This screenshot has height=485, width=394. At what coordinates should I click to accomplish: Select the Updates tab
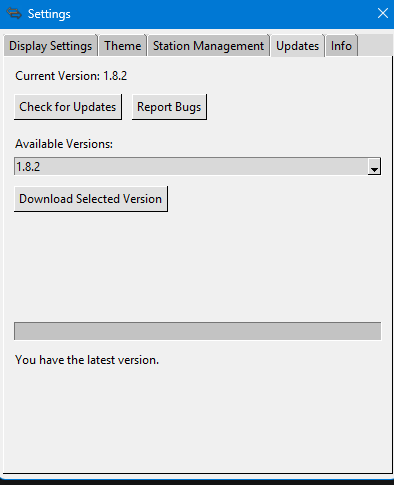click(297, 46)
